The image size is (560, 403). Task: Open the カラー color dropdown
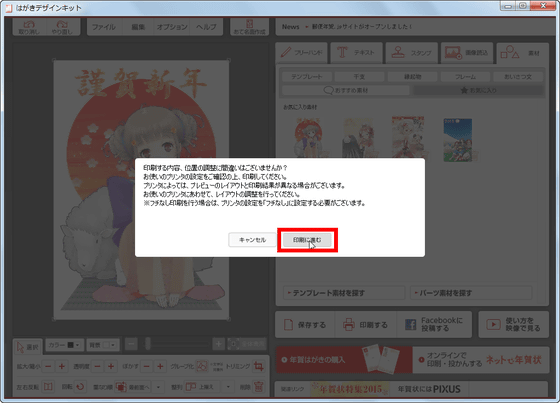tap(64, 345)
